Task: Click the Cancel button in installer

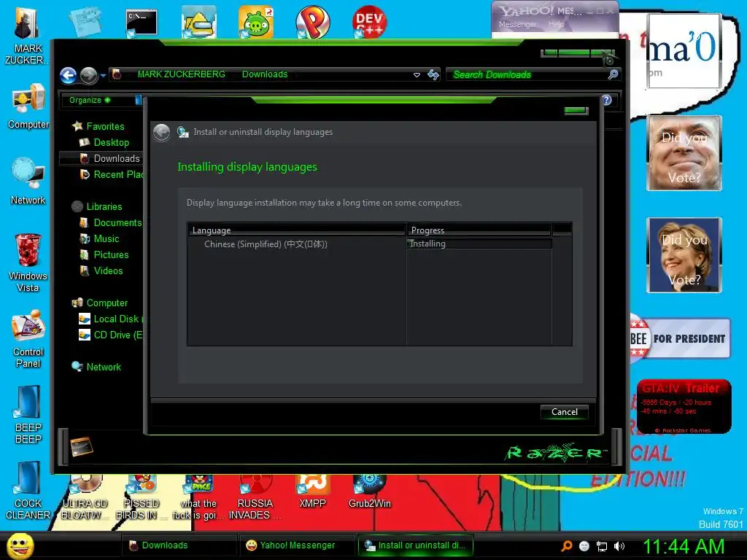Action: coord(565,412)
